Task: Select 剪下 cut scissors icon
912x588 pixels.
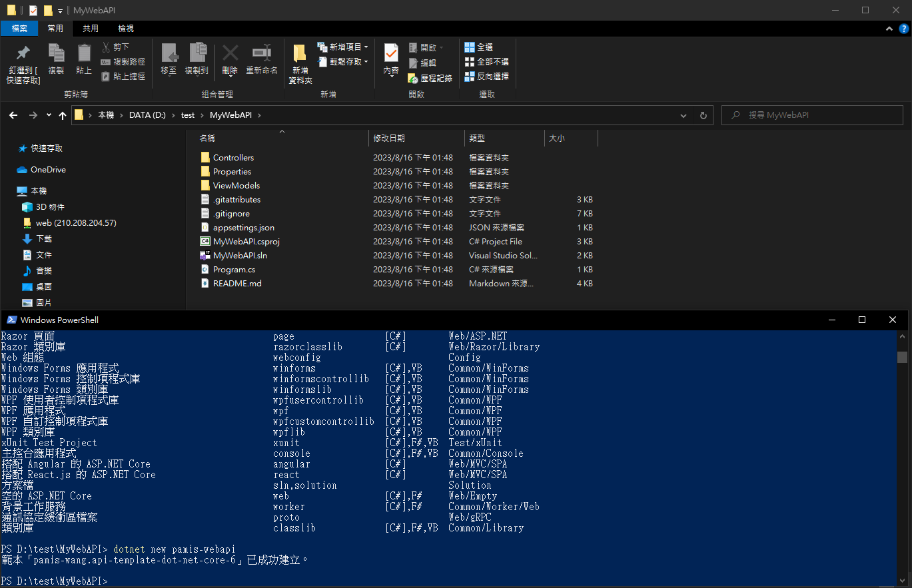Action: 106,47
